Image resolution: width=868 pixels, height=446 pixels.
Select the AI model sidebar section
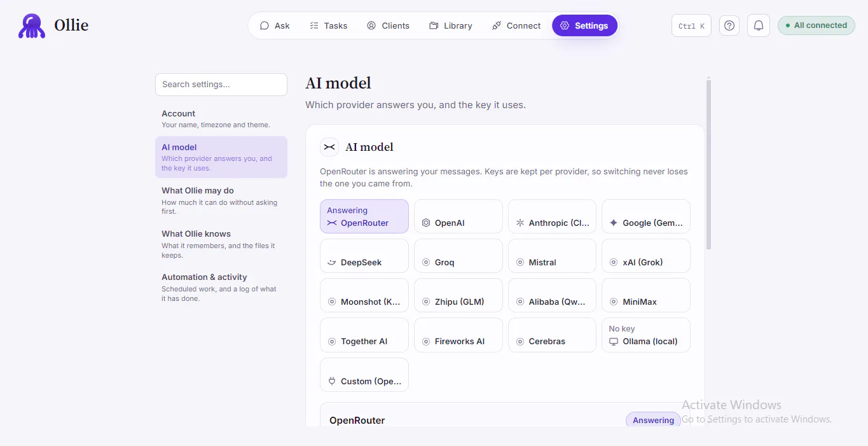pyautogui.click(x=221, y=157)
